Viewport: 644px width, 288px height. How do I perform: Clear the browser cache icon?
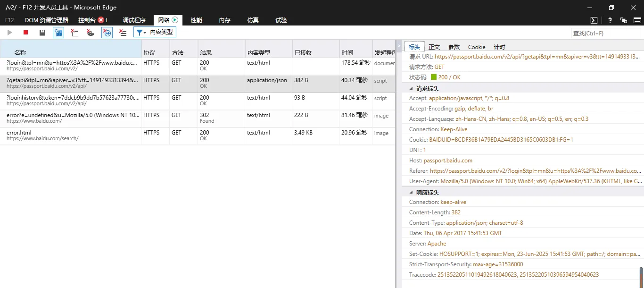(74, 33)
